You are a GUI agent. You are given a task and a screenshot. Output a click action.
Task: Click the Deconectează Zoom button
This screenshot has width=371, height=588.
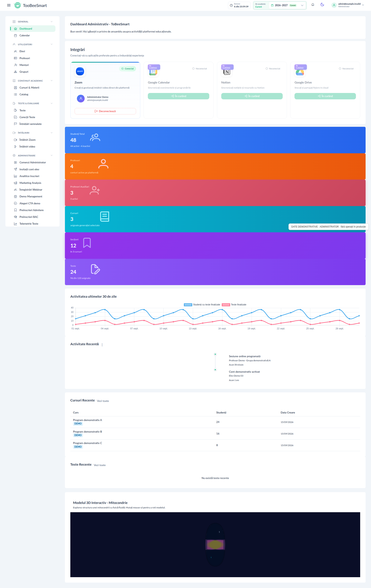pyautogui.click(x=105, y=111)
